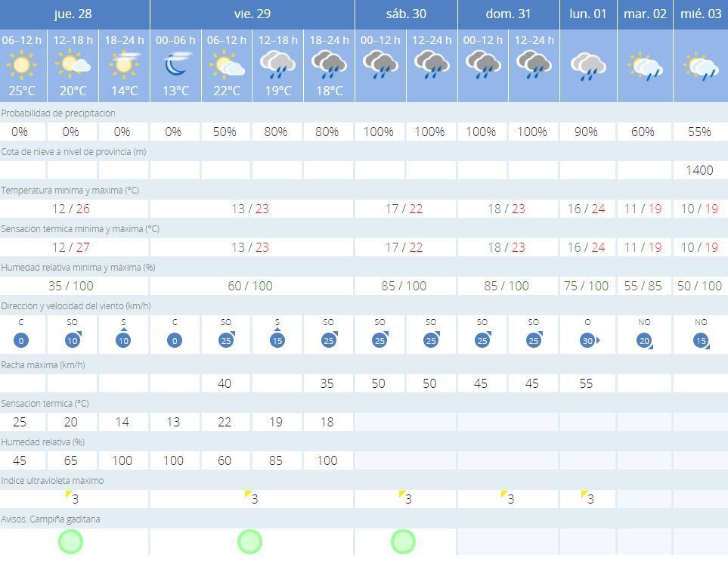The image size is (728, 561).
Task: Click the 1400 snow level value
Action: point(699,170)
